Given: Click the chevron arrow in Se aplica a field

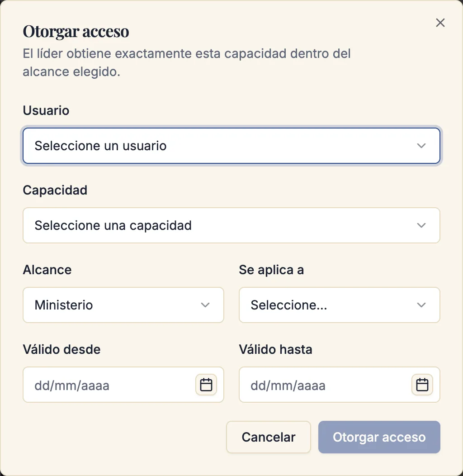Looking at the screenshot, I should (421, 305).
